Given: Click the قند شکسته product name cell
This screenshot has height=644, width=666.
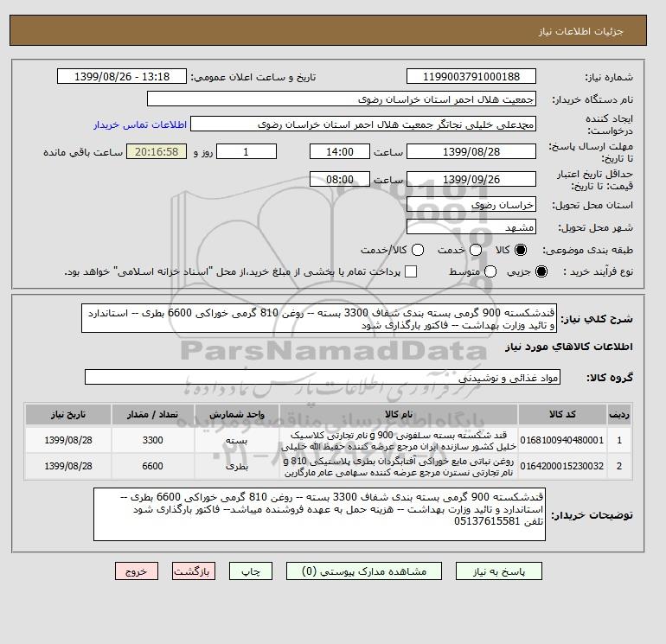Looking at the screenshot, I should tap(399, 440).
